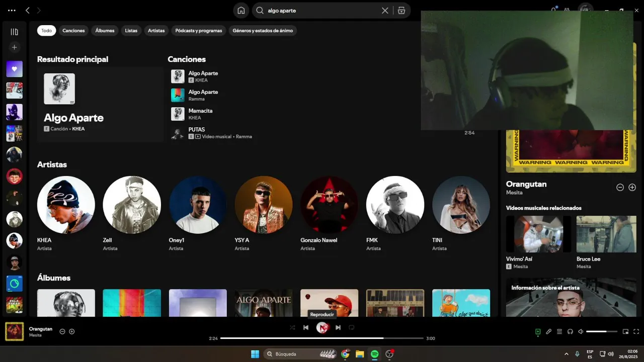Open Liked Songs heart in sidebar
The height and width of the screenshot is (362, 644).
[x=14, y=69]
